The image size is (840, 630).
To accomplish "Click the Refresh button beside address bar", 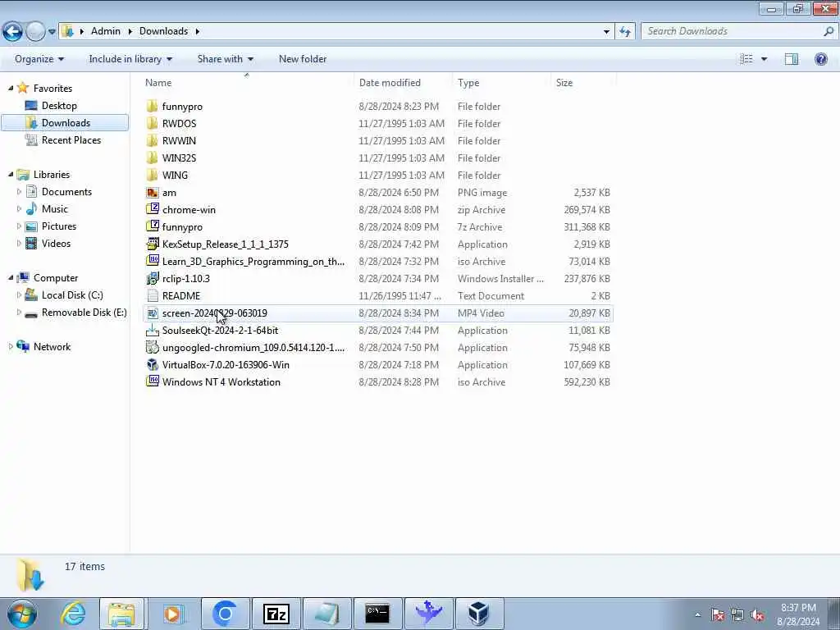I will [x=624, y=32].
